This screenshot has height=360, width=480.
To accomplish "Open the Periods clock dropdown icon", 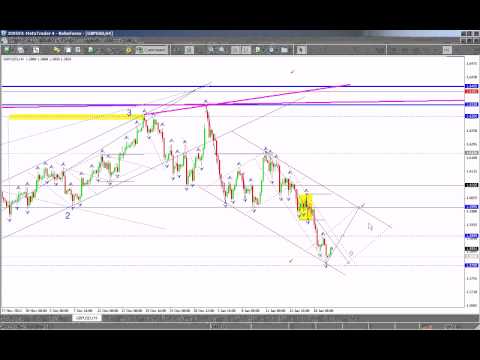I will click(x=272, y=50).
